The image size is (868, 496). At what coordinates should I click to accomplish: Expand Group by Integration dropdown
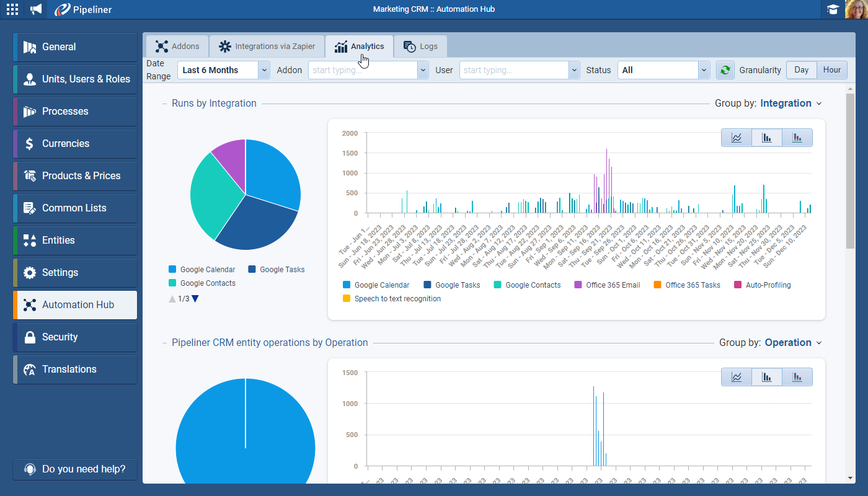point(790,104)
